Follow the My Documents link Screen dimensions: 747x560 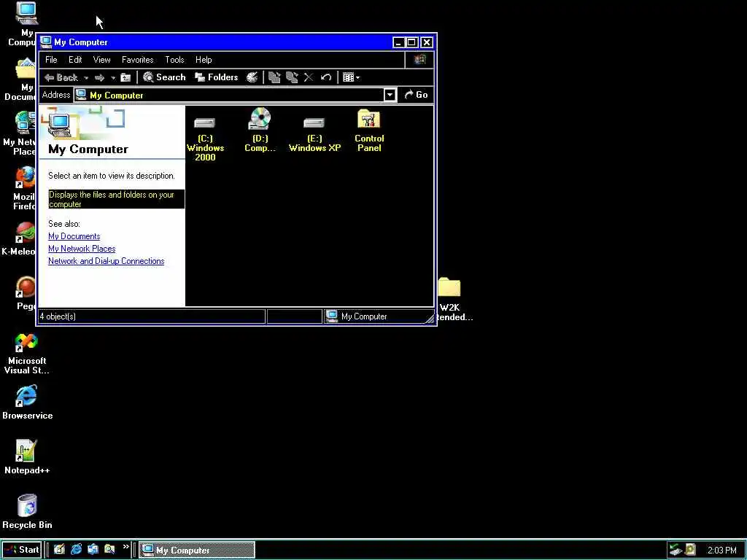[74, 236]
